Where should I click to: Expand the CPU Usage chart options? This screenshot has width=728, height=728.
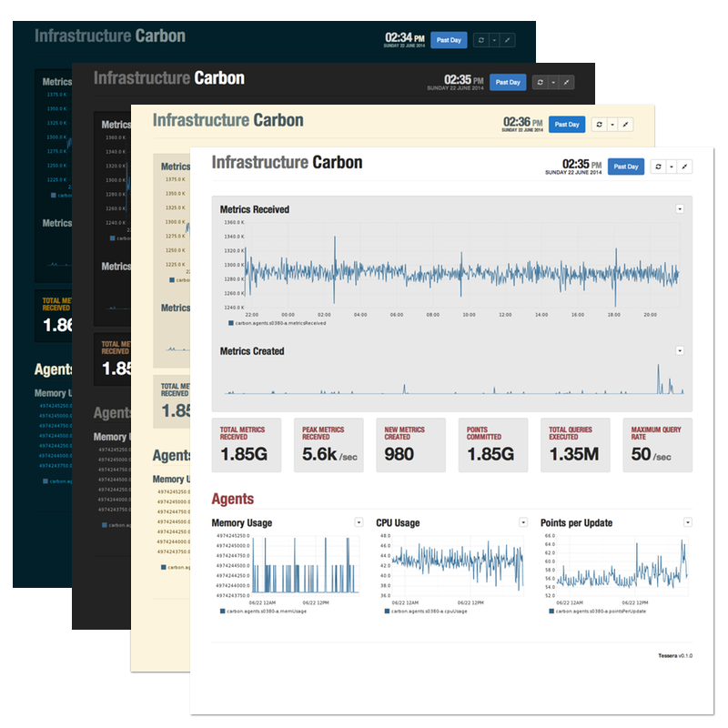(522, 522)
